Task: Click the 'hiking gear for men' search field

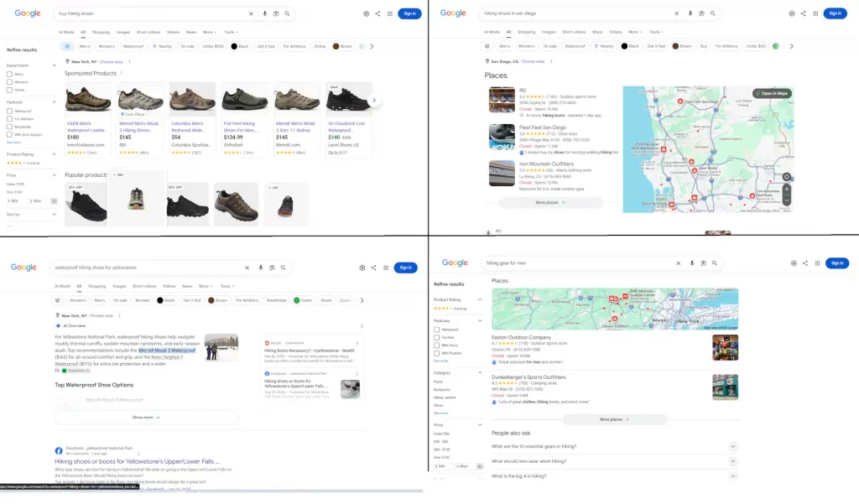Action: point(578,263)
